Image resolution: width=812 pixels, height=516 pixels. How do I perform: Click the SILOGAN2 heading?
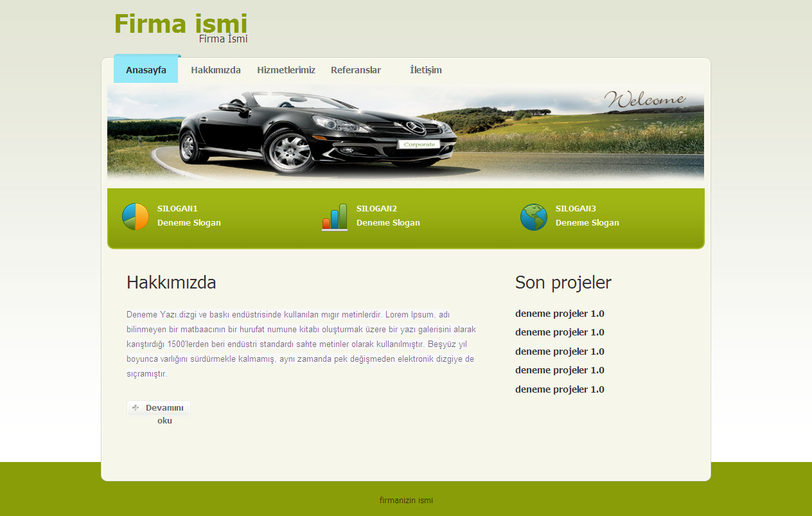coord(376,209)
